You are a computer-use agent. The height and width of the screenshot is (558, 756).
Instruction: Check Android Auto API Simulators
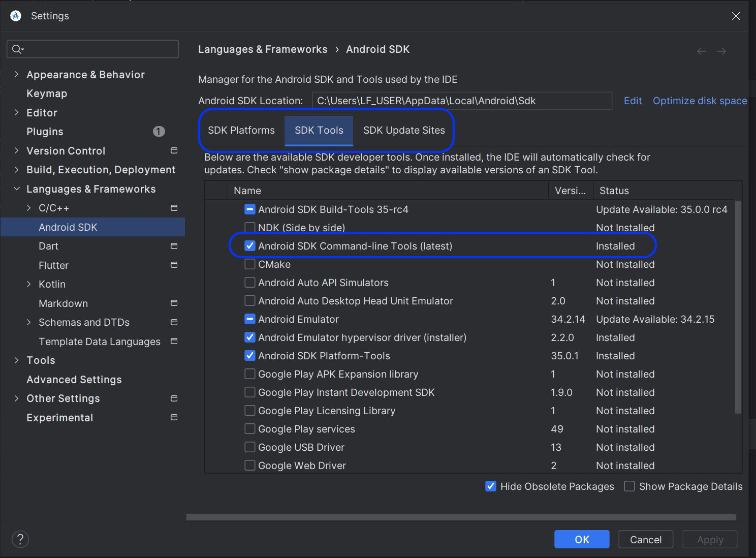[x=250, y=283]
